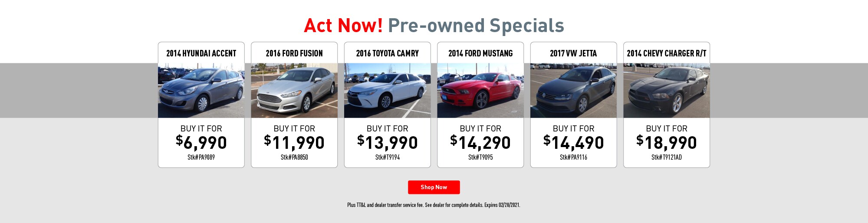This screenshot has height=223, width=868.
Task: Select the 2016 Toyota Camry title
Action: coord(387,53)
